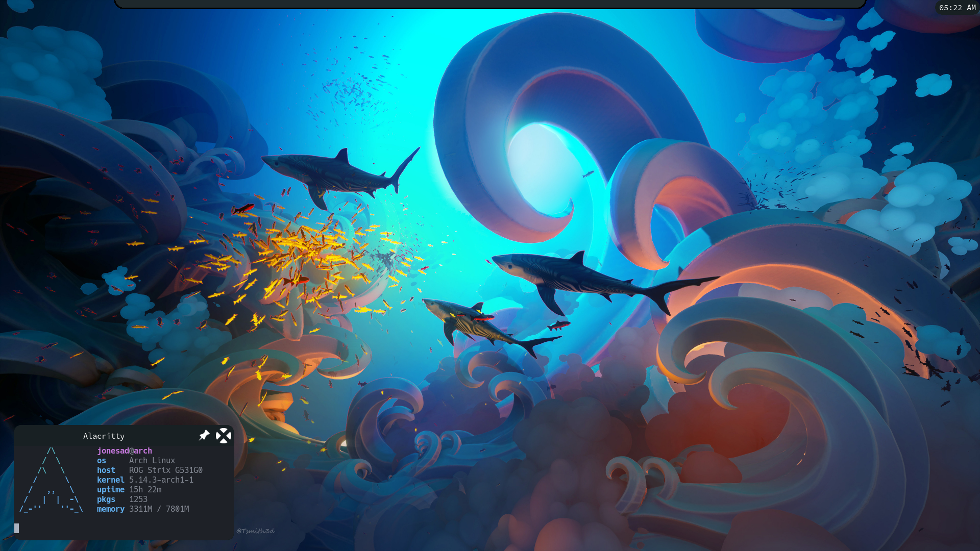Pin the Alacritty window with pushpin icon
Screen dimensions: 980x551
point(204,435)
